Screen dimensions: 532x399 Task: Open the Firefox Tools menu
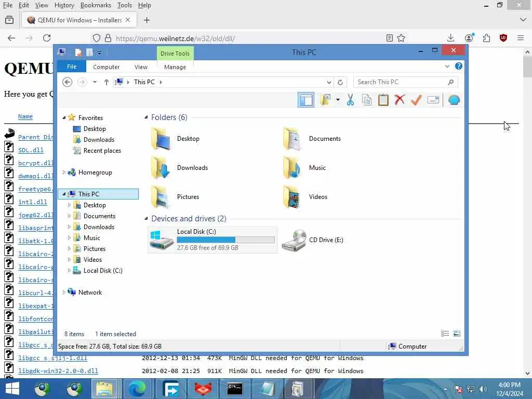125,5
